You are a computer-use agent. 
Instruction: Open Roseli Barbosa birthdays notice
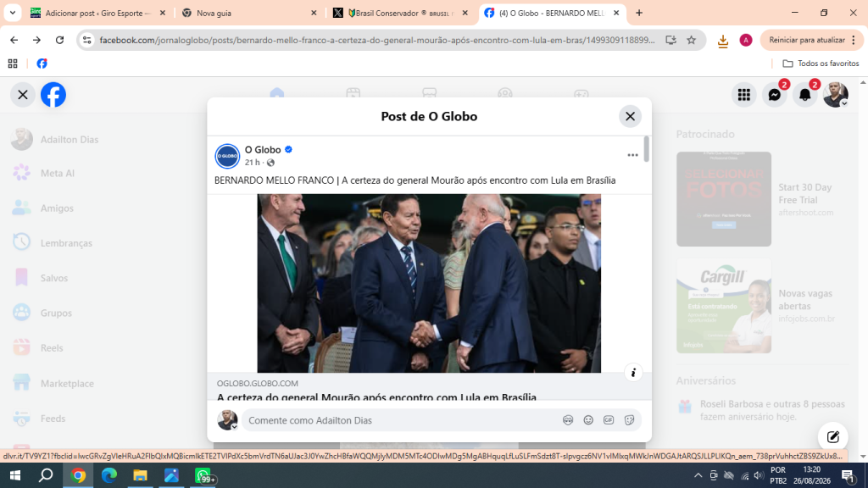(763, 410)
